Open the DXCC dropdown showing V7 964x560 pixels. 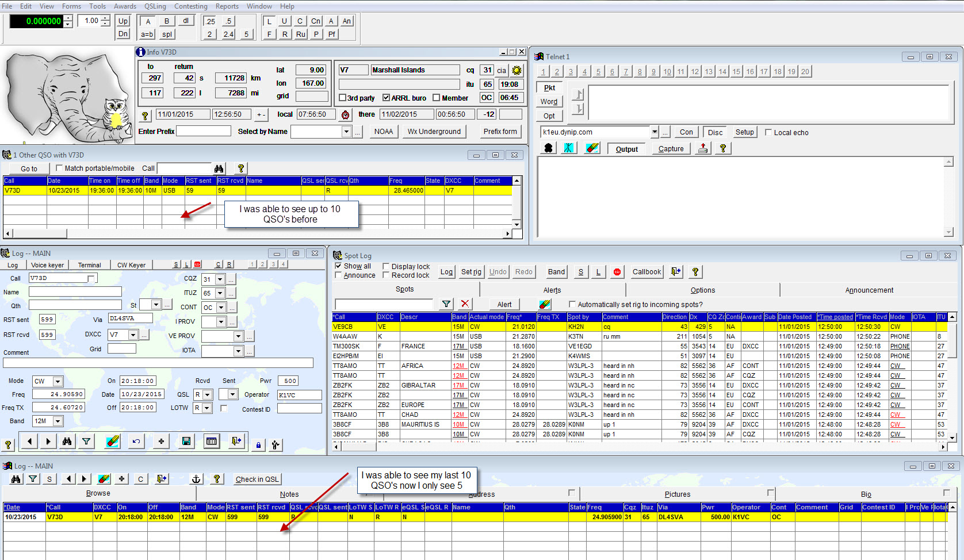[x=133, y=335]
